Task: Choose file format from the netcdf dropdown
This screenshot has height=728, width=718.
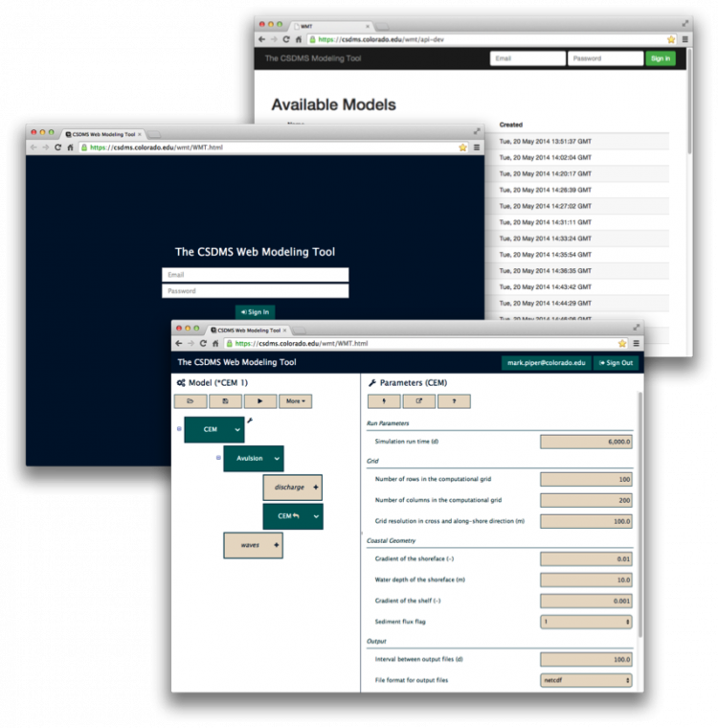Action: coord(586,680)
